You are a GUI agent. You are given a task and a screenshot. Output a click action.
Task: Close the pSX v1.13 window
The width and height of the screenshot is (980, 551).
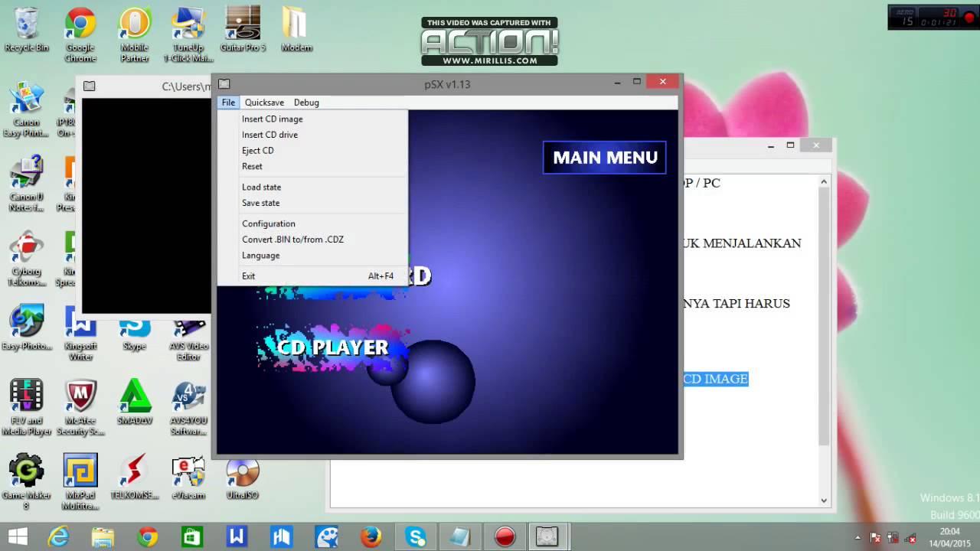(x=662, y=81)
